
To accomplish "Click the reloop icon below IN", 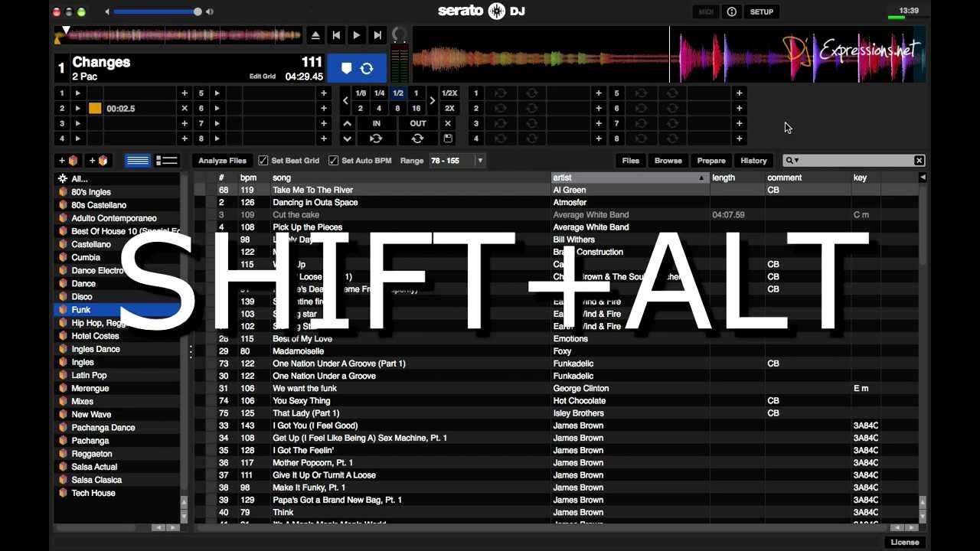I will 376,139.
